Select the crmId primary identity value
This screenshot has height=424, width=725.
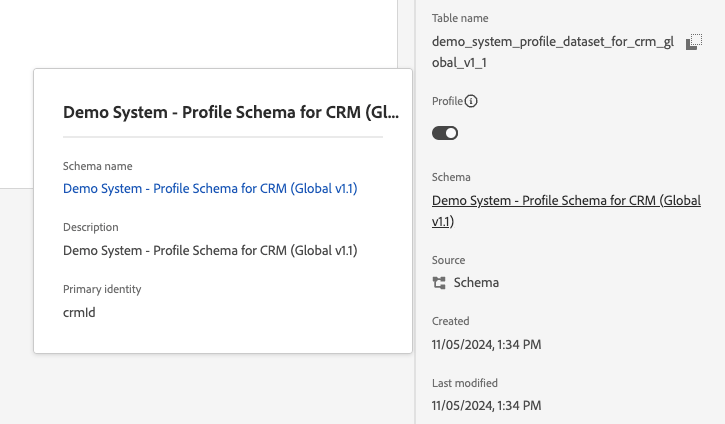point(79,312)
